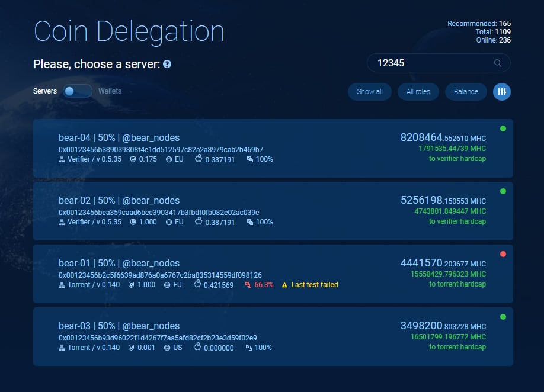Click the 66.3% uptime value

pyautogui.click(x=264, y=285)
